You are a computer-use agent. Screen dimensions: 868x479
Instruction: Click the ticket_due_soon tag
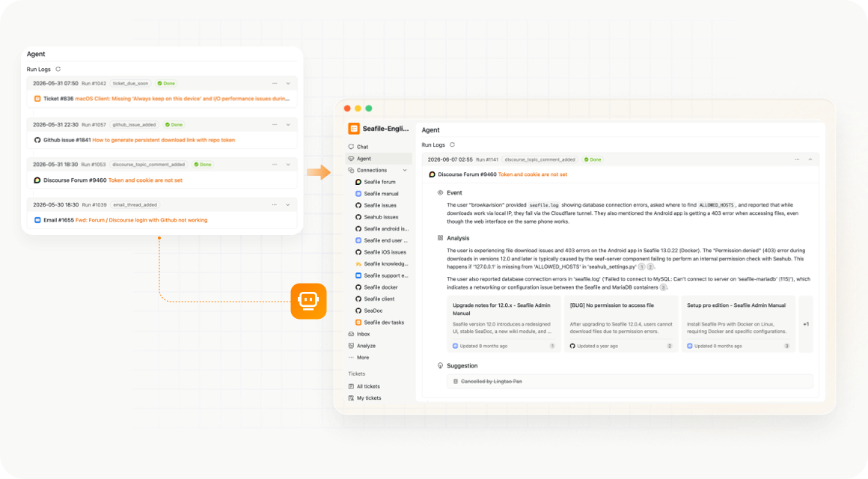tap(131, 84)
